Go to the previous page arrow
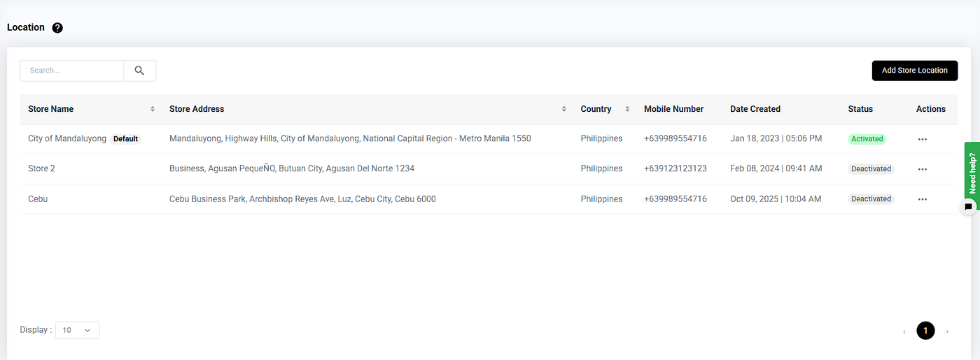The height and width of the screenshot is (360, 980). tap(904, 331)
